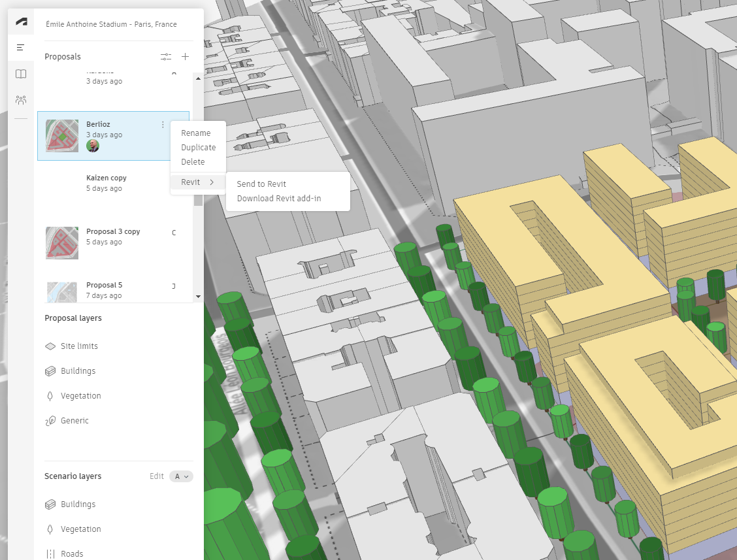Add a new proposal with plus icon
737x560 pixels.
coord(185,57)
